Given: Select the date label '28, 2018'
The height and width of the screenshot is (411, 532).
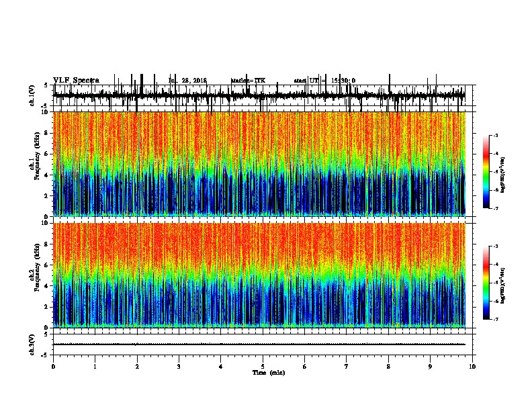Looking at the screenshot, I should click(x=194, y=81).
